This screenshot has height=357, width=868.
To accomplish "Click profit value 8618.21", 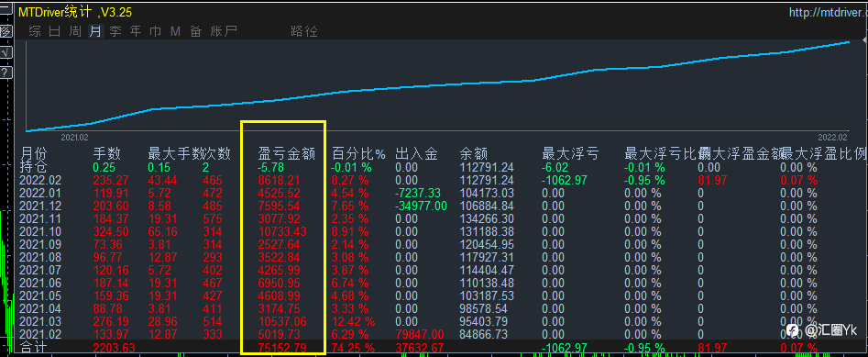I will point(279,180).
